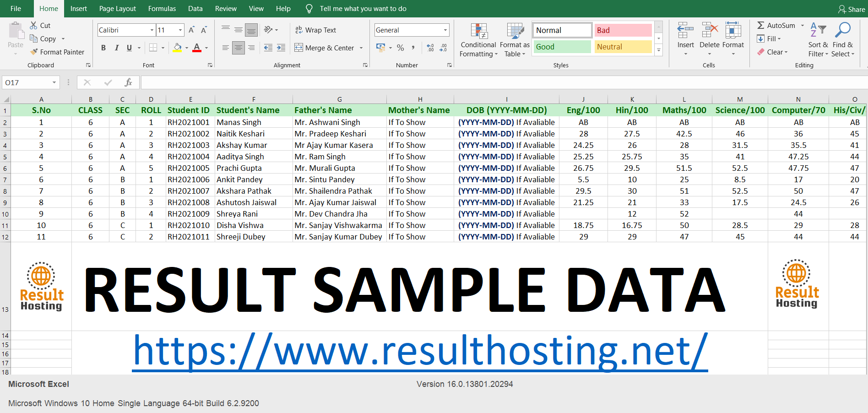Viewport: 868px width, 413px height.
Task: Apply the red Font Color
Action: point(197,48)
